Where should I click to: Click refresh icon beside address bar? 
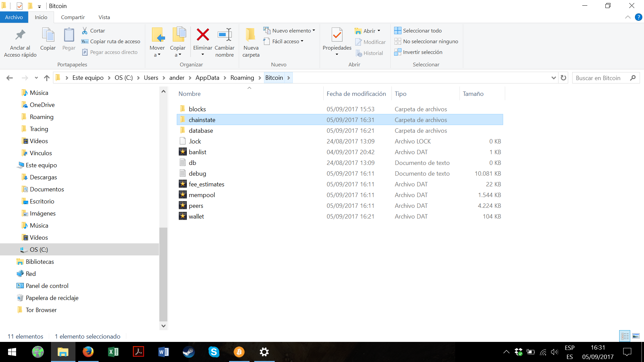(x=563, y=78)
